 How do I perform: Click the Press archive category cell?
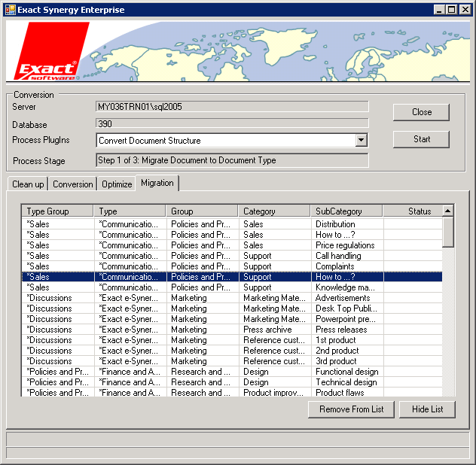point(274,330)
